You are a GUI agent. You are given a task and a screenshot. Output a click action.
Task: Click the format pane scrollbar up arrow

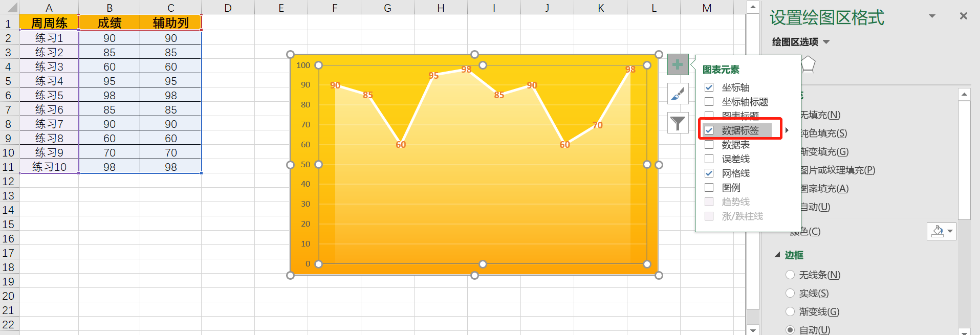click(x=964, y=94)
